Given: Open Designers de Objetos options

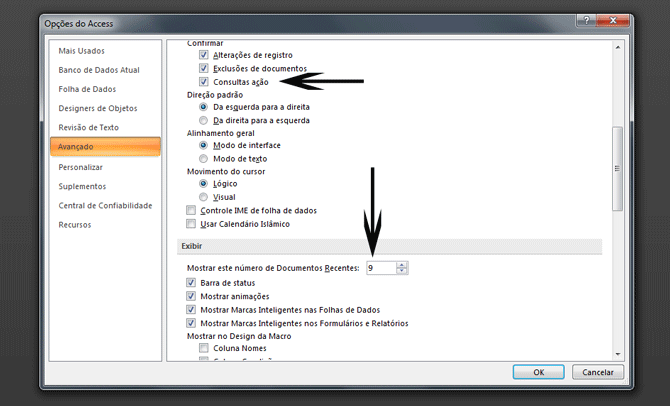Looking at the screenshot, I should (98, 108).
